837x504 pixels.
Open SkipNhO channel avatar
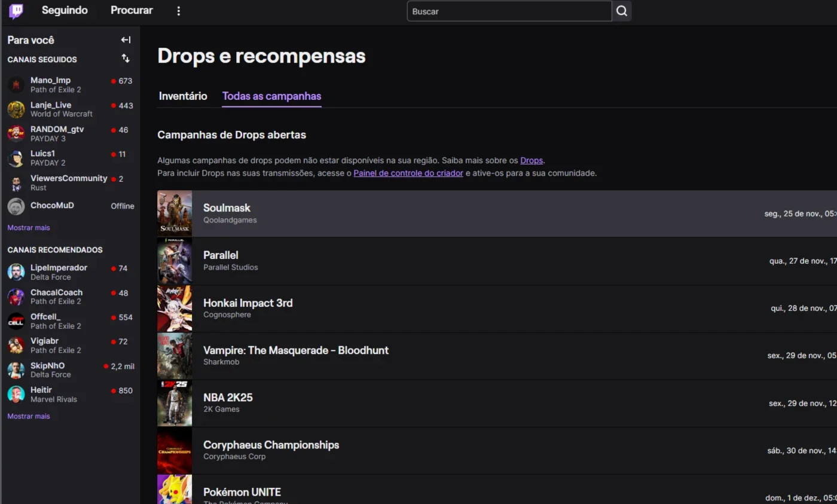16,370
